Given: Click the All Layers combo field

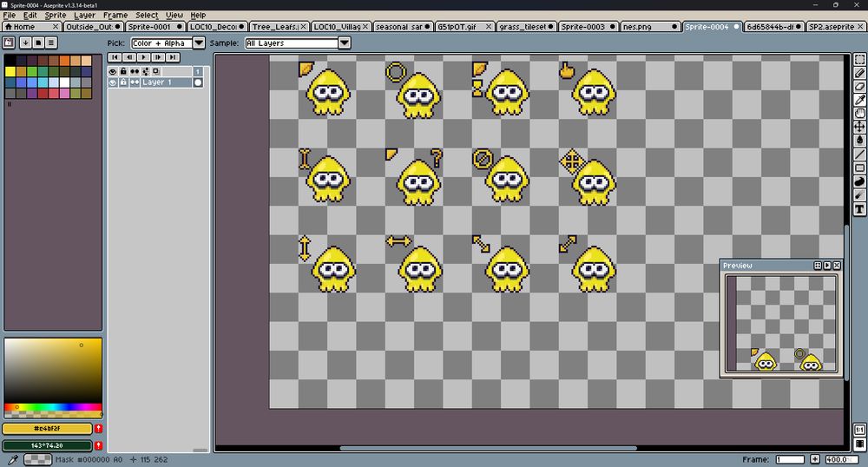Looking at the screenshot, I should 292,43.
